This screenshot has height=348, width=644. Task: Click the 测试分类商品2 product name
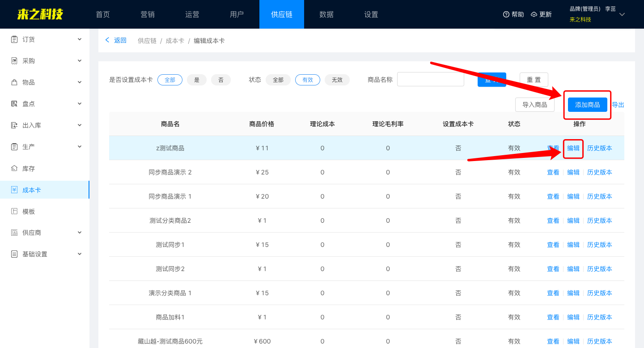pyautogui.click(x=170, y=221)
